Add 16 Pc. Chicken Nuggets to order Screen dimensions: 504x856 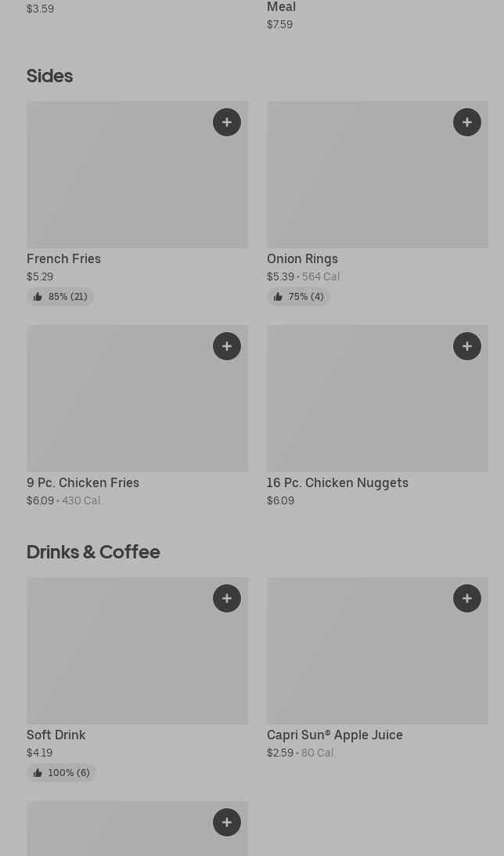click(x=467, y=346)
